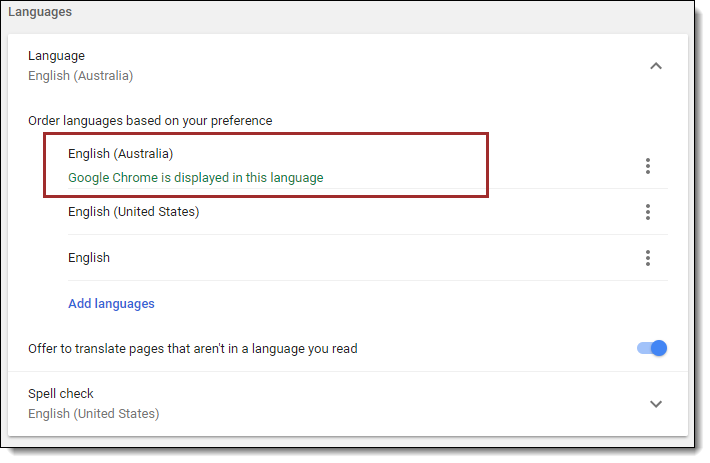
Task: Click the Language section title
Action: (56, 56)
